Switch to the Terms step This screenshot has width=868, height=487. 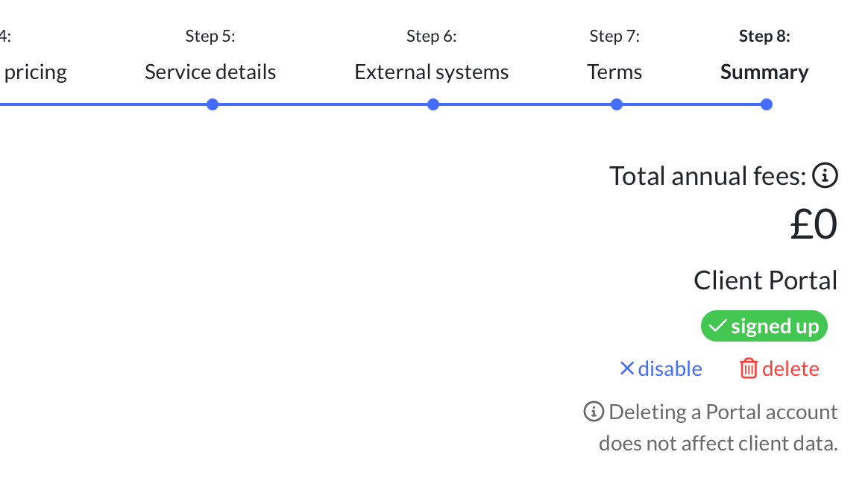(x=614, y=72)
